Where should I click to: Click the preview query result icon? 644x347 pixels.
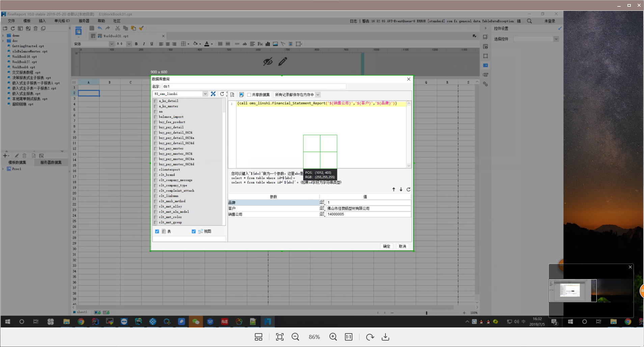(x=232, y=95)
